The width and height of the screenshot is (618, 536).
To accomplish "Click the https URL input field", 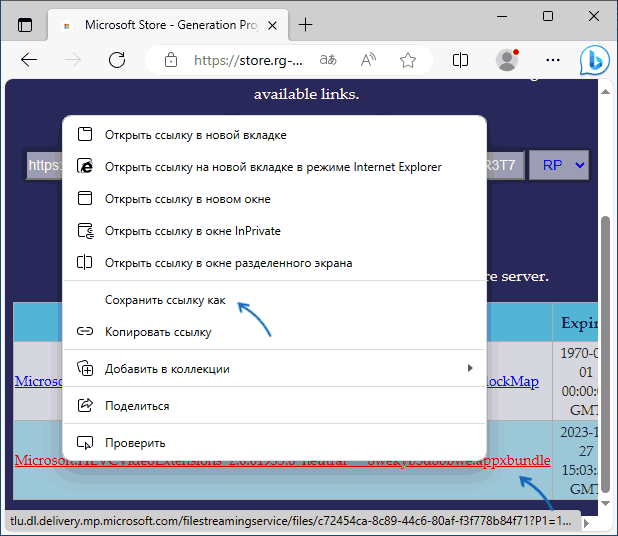I will (x=44, y=165).
